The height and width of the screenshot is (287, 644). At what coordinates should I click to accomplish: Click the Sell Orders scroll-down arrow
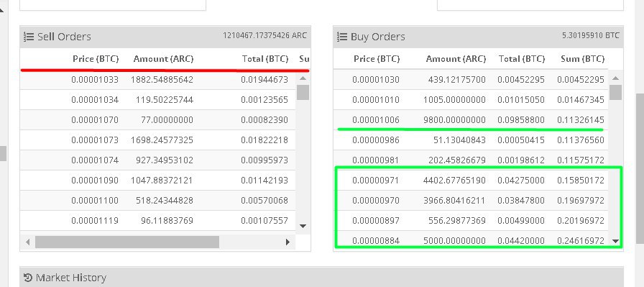[303, 226]
